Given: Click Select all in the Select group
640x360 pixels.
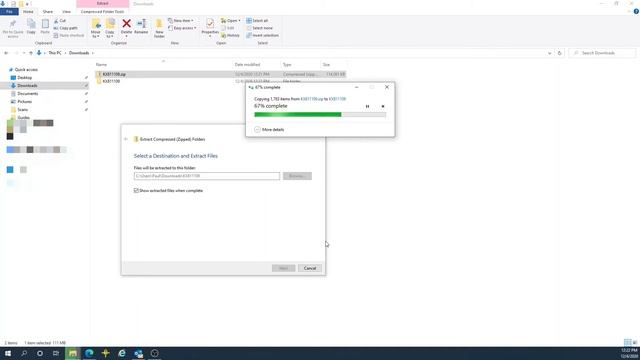Looking at the screenshot, I should coord(257,20).
